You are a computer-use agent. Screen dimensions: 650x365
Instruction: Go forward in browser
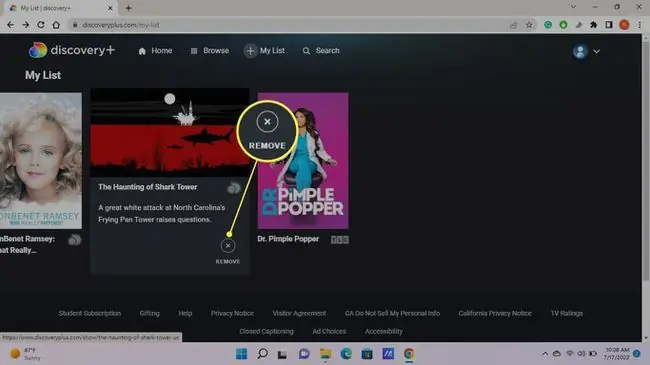[26, 25]
